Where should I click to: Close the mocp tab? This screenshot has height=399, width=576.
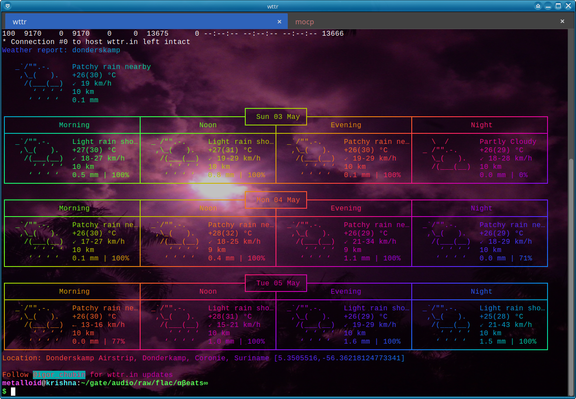pos(562,21)
